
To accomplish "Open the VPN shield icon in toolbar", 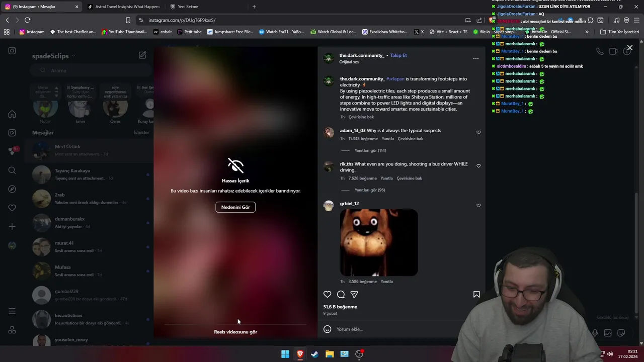I will [626, 20].
